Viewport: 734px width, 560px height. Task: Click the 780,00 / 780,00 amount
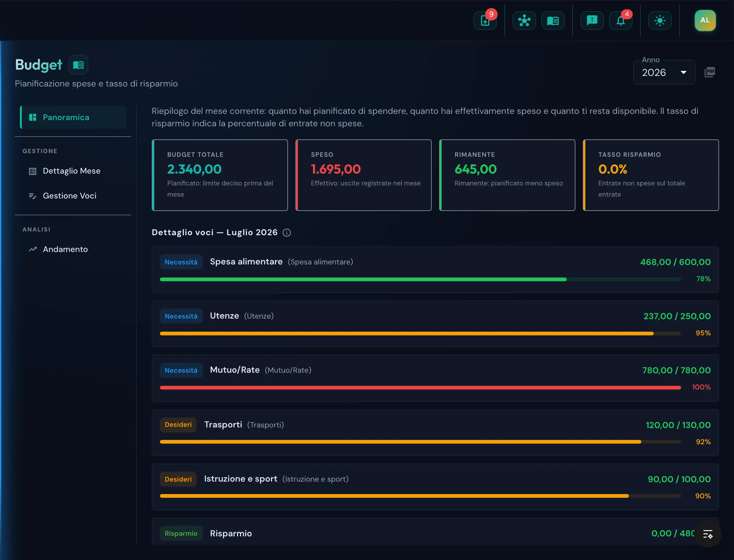[676, 370]
